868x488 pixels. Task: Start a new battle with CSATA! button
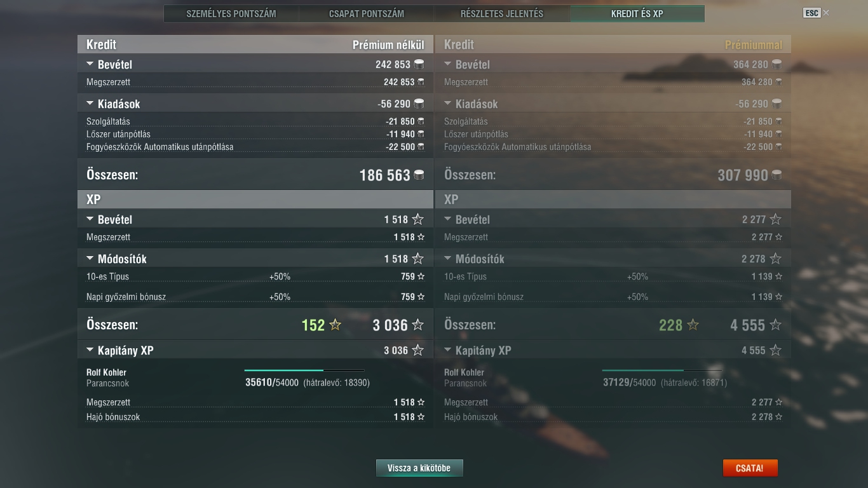[x=750, y=468]
